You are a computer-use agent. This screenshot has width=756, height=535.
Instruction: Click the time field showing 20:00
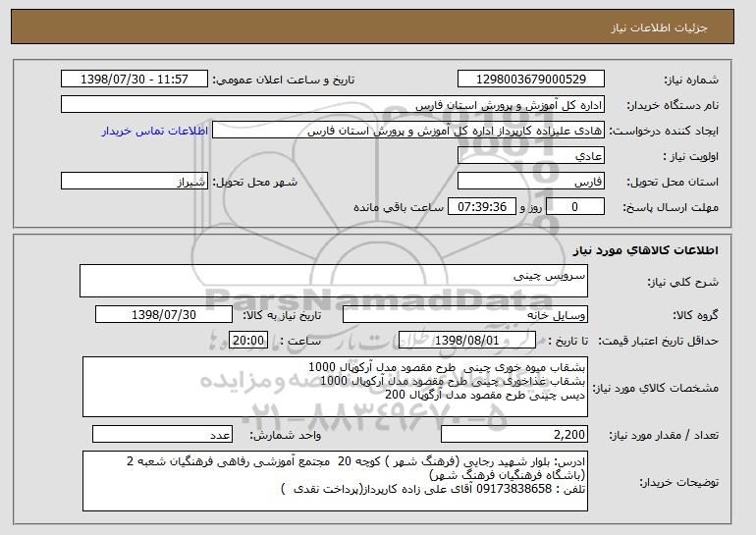pos(248,341)
